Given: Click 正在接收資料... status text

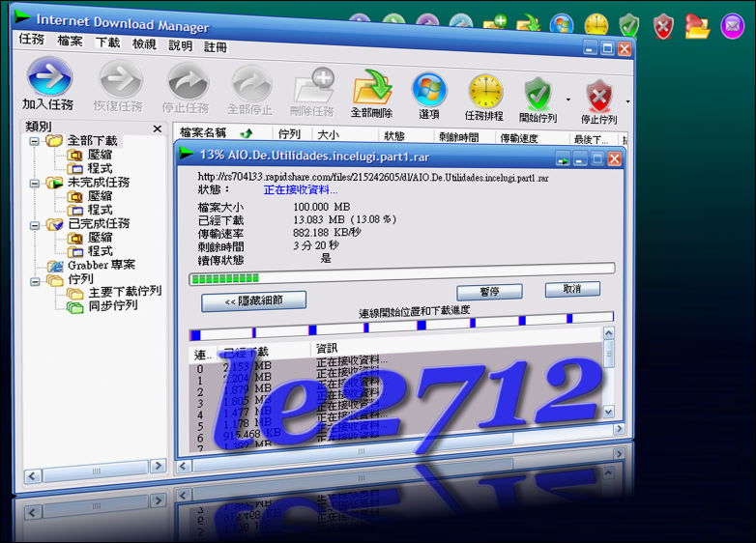Looking at the screenshot, I should pyautogui.click(x=300, y=189).
